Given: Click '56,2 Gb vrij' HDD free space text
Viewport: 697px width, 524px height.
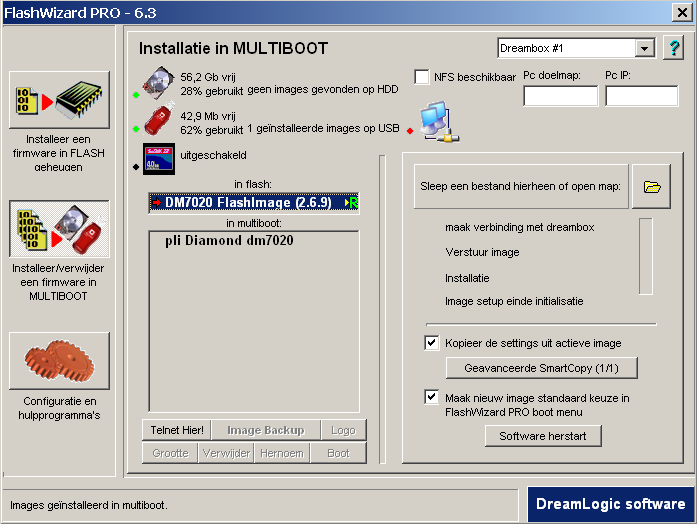Looking at the screenshot, I should [x=208, y=77].
